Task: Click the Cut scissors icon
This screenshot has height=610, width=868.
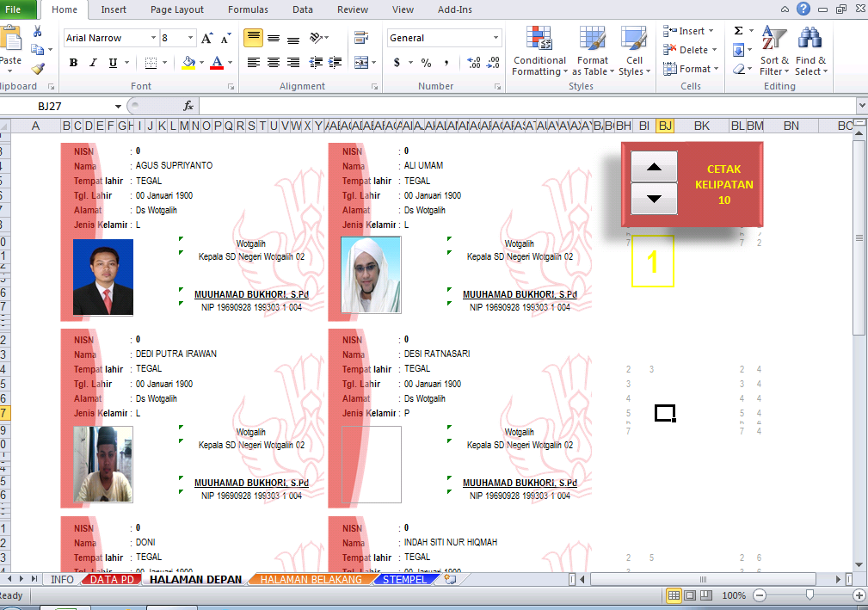Action: [37, 32]
